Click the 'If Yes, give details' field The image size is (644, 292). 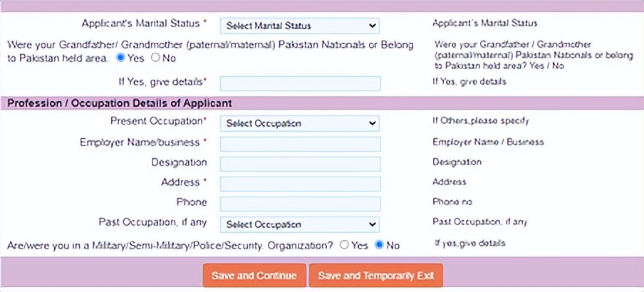(300, 83)
